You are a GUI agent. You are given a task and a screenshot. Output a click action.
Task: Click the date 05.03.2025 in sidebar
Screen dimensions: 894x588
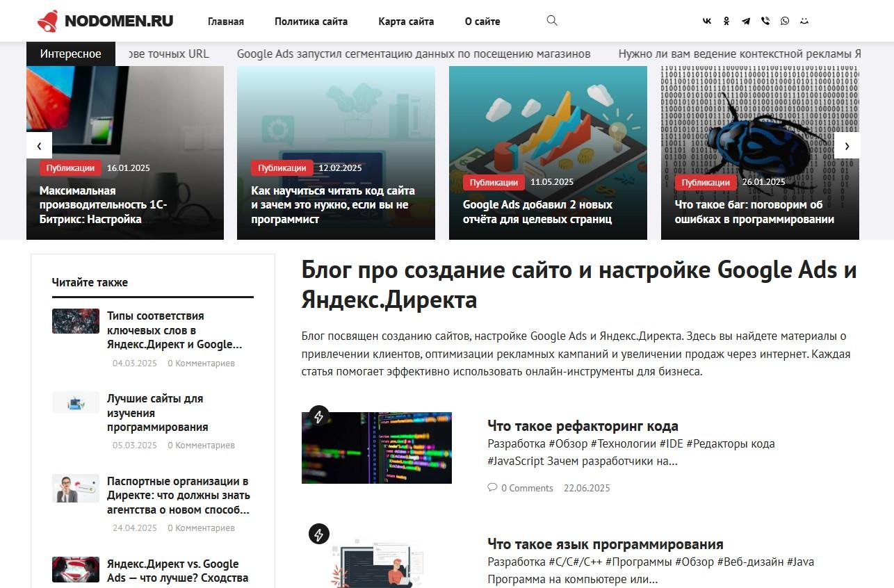click(135, 446)
